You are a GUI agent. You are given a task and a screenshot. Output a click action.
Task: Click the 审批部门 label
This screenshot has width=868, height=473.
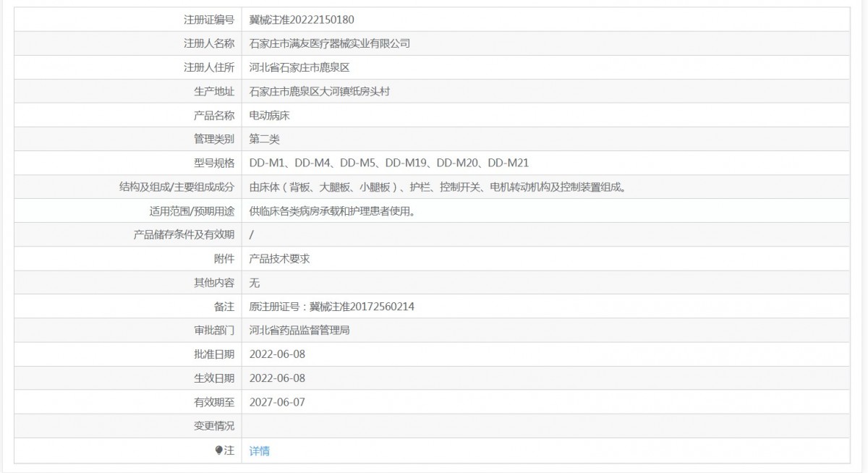click(x=214, y=331)
